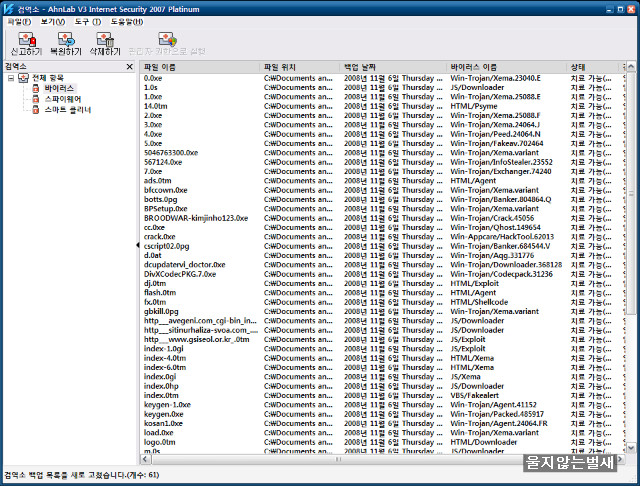Click status bar backup list message
Image resolution: width=640 pixels, height=486 pixels.
click(82, 475)
